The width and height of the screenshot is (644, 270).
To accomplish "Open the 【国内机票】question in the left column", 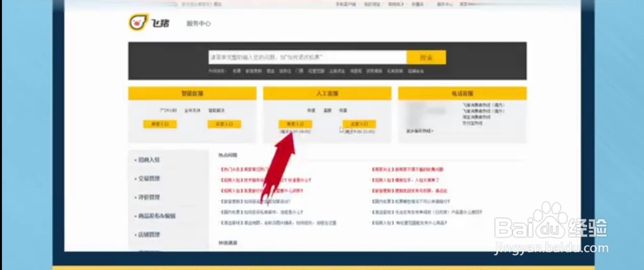I will pos(261,212).
